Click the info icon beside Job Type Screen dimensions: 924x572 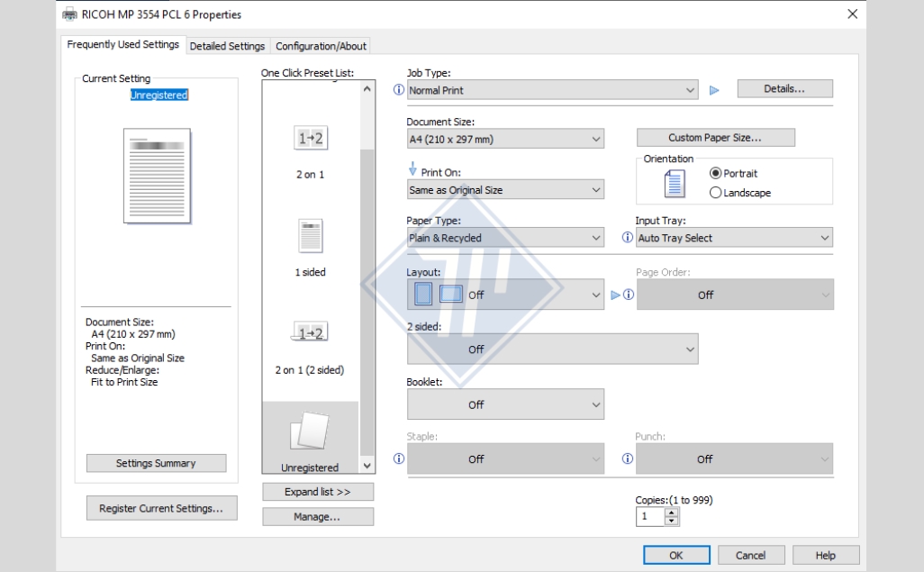(x=399, y=90)
